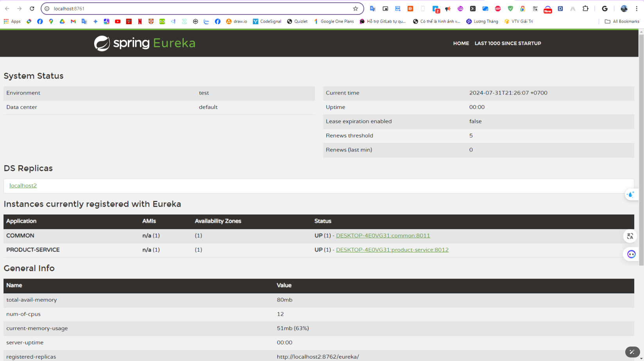Click the Data center value default
The height and width of the screenshot is (361, 644).
click(x=208, y=107)
